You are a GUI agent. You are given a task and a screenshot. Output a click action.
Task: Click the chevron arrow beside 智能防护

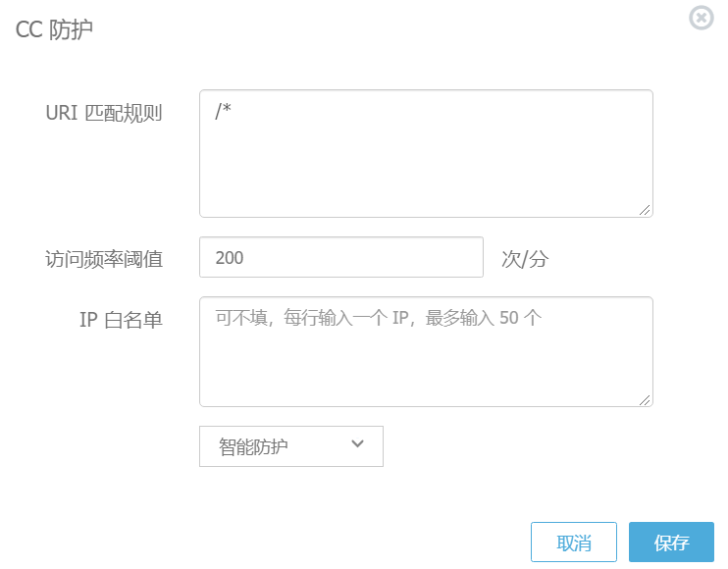click(357, 444)
